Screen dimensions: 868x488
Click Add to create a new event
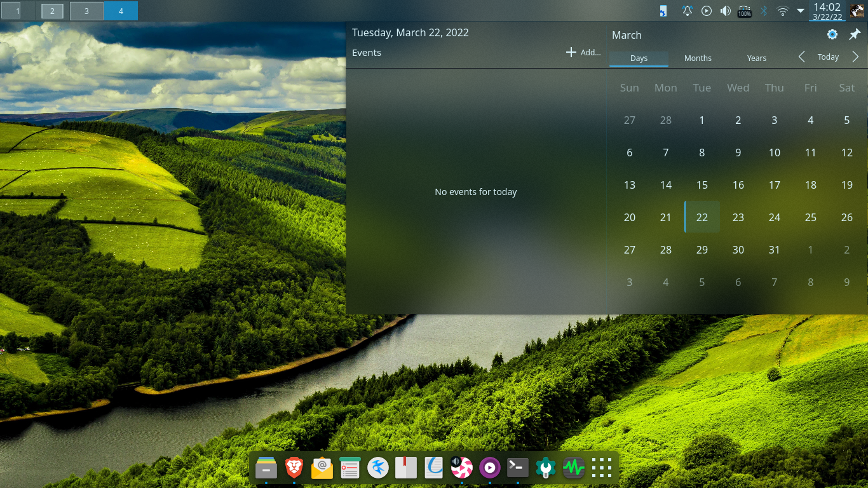click(581, 52)
